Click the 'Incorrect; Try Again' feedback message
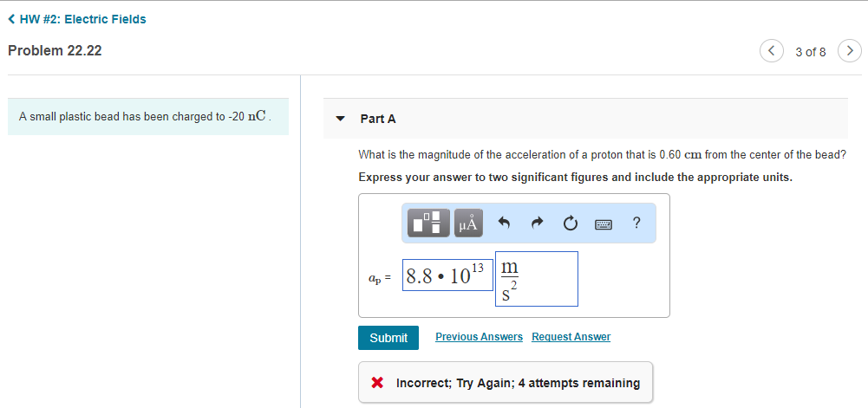Screen dimensions: 868x408 [518, 383]
